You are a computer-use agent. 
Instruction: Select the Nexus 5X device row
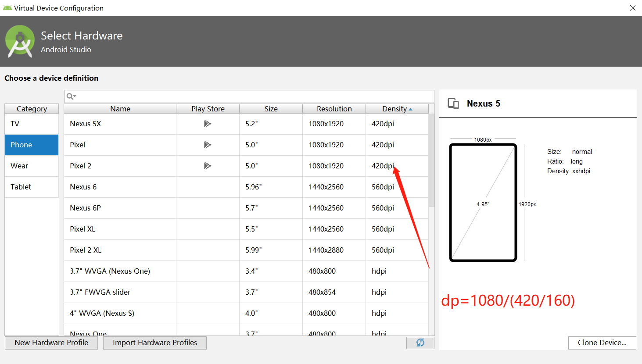point(246,124)
